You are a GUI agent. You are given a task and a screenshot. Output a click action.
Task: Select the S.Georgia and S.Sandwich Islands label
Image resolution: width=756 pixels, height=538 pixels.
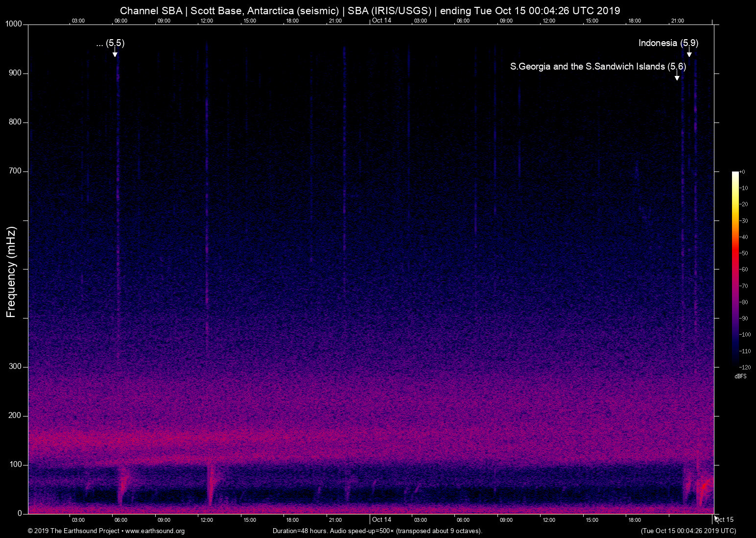click(x=597, y=67)
